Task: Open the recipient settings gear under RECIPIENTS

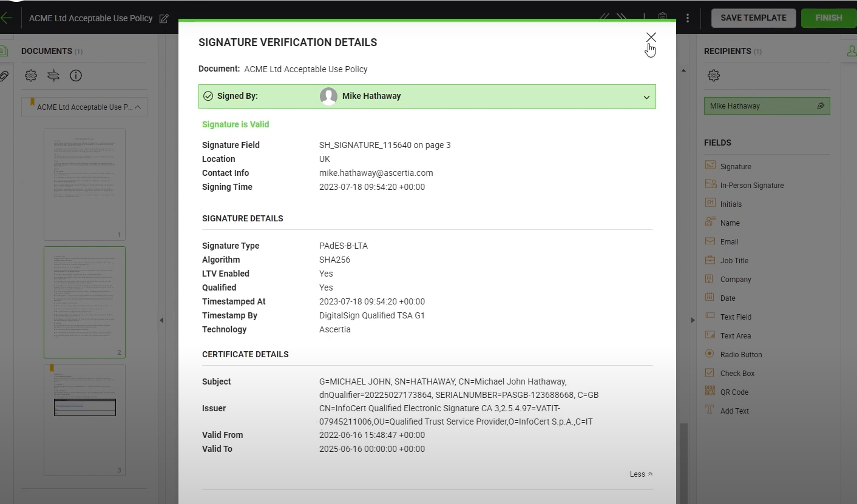Action: pyautogui.click(x=714, y=75)
